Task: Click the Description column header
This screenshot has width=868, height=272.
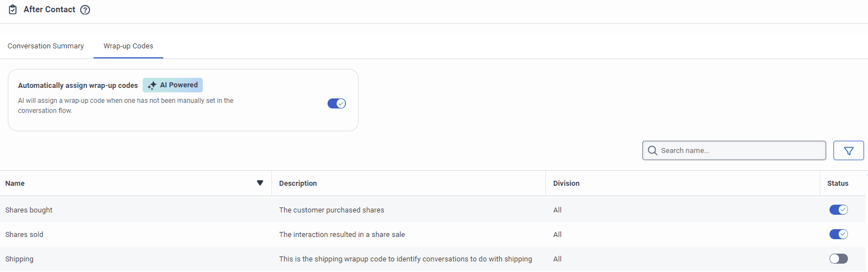Action: click(298, 183)
